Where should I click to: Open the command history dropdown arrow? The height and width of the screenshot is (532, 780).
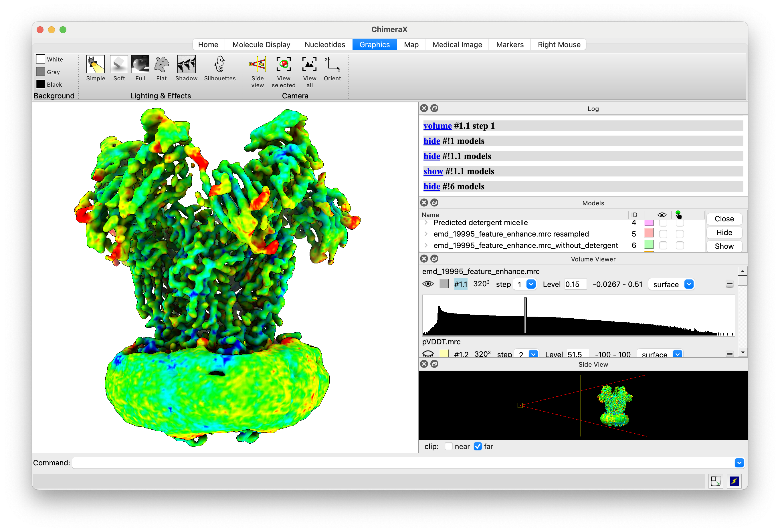(739, 463)
